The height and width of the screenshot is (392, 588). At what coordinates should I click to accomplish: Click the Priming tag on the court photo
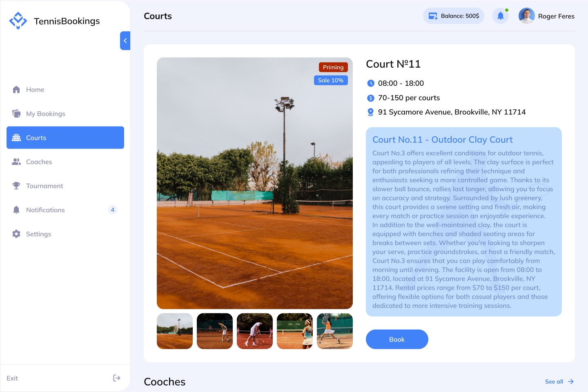(x=333, y=67)
